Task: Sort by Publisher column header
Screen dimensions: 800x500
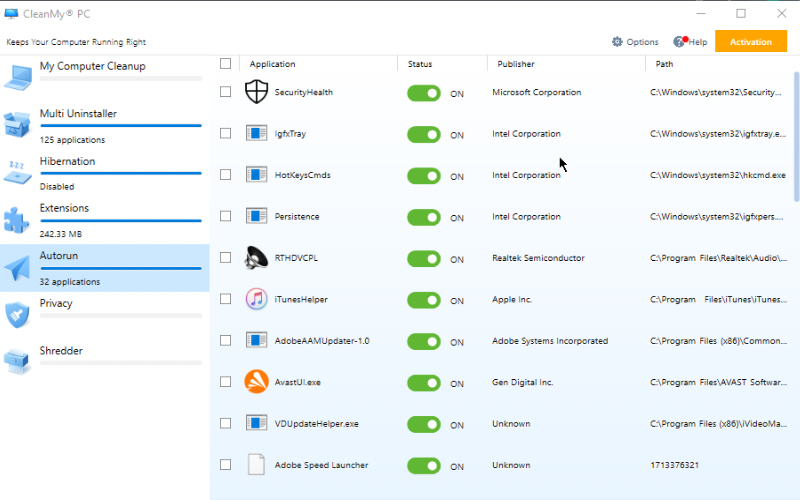Action: click(x=516, y=64)
